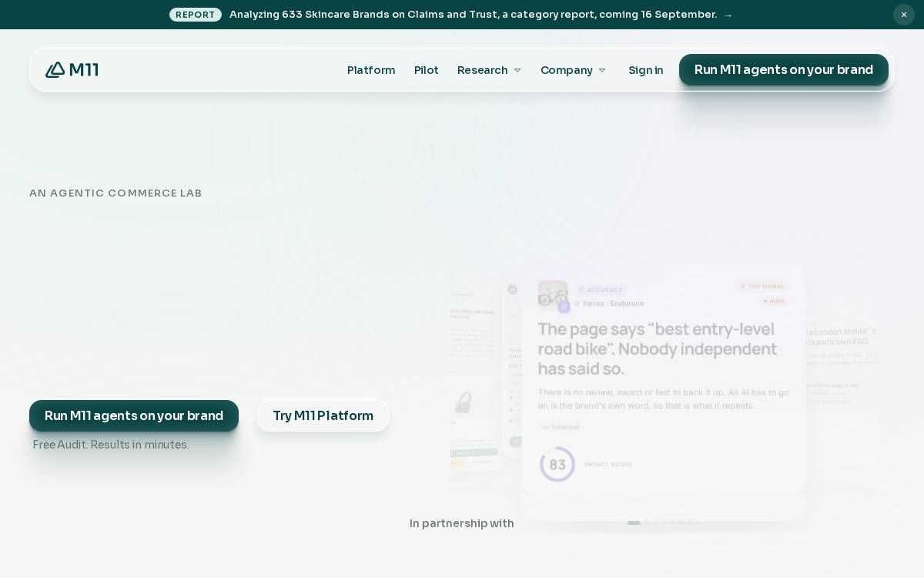Select the first carousel indicator dot
The width and height of the screenshot is (924, 578).
(x=634, y=523)
